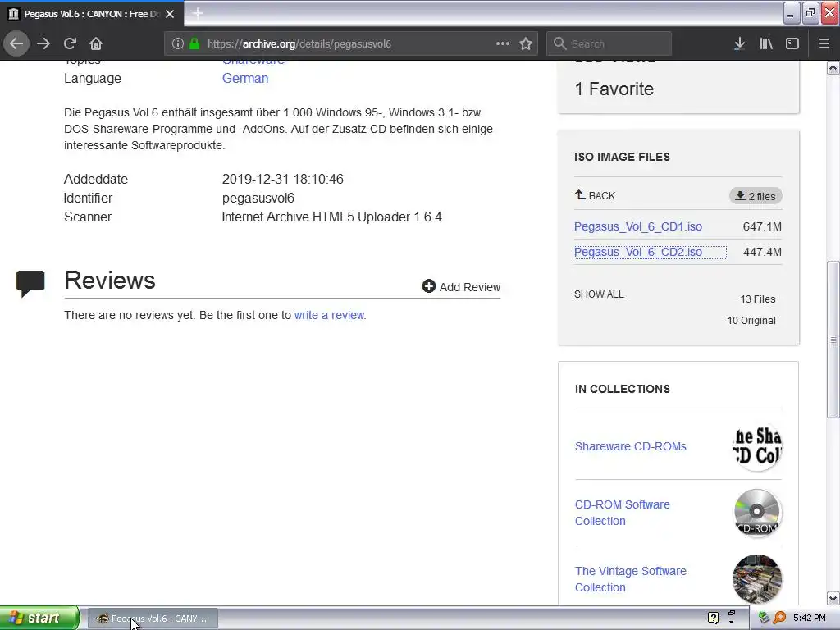Open the 10 Original files link
This screenshot has height=630, width=840.
click(751, 321)
